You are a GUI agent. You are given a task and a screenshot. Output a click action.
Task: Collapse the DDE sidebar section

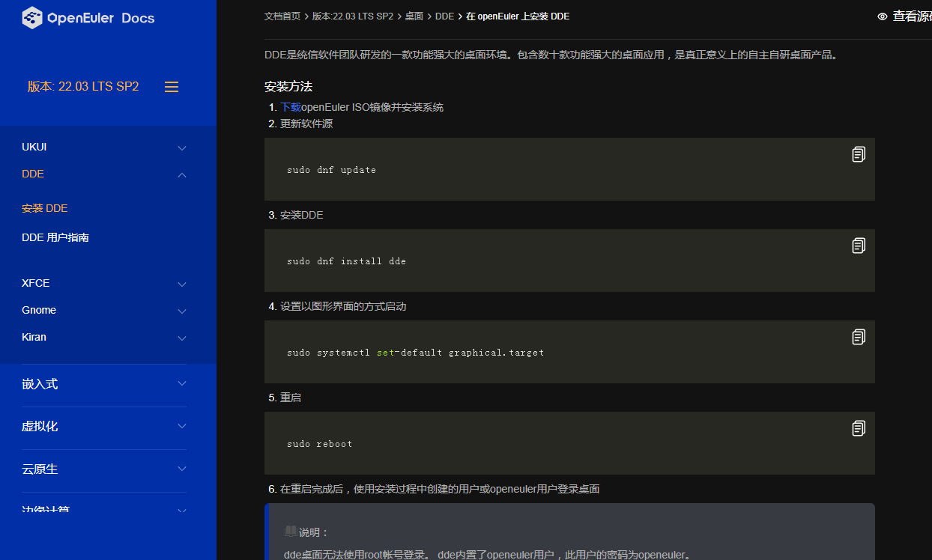coord(182,175)
